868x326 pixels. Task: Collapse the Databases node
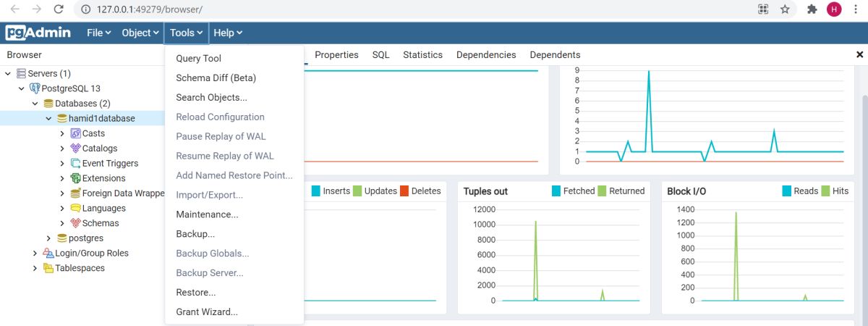(x=35, y=104)
